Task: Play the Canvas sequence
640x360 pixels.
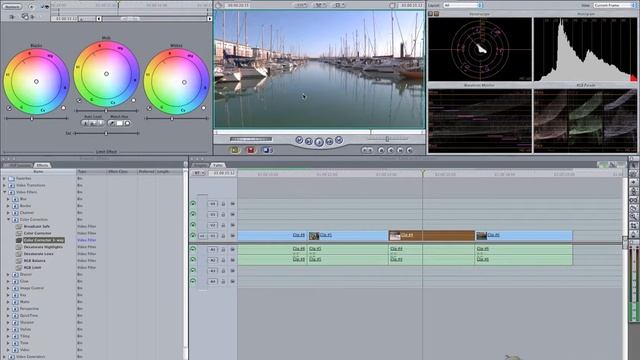Action: click(319, 142)
